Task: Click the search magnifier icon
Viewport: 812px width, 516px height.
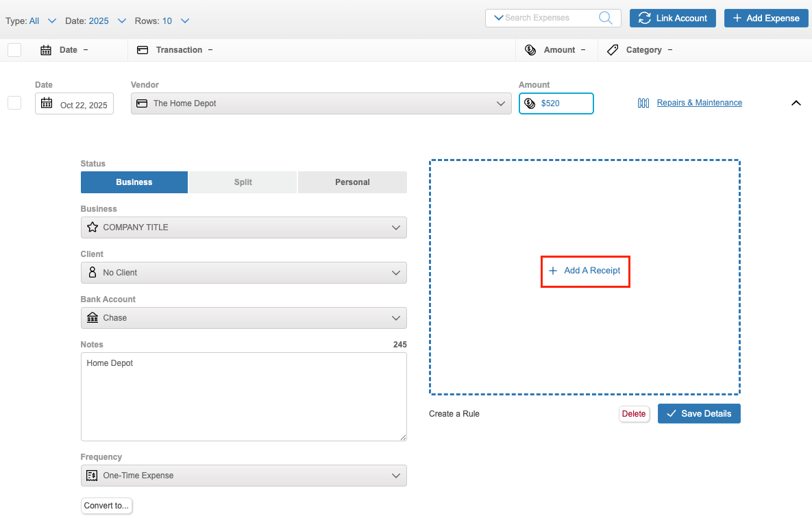Action: coord(605,18)
